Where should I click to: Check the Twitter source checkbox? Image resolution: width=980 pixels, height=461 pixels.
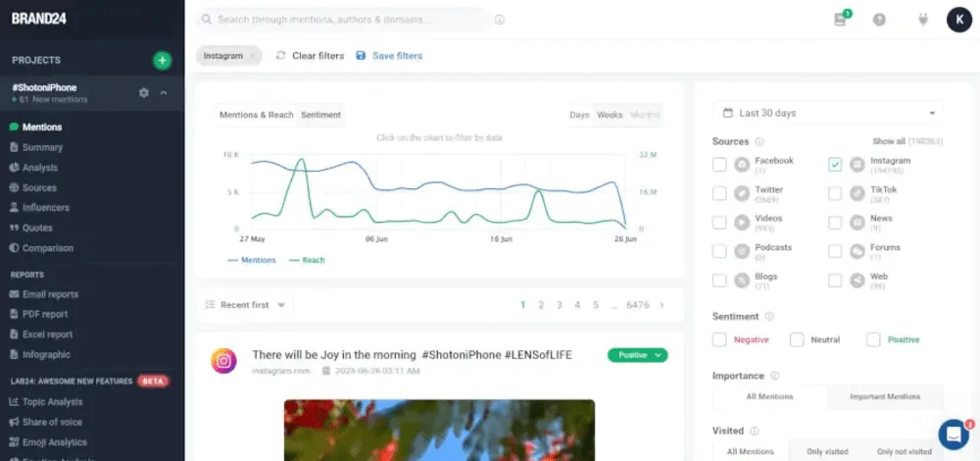(x=719, y=193)
